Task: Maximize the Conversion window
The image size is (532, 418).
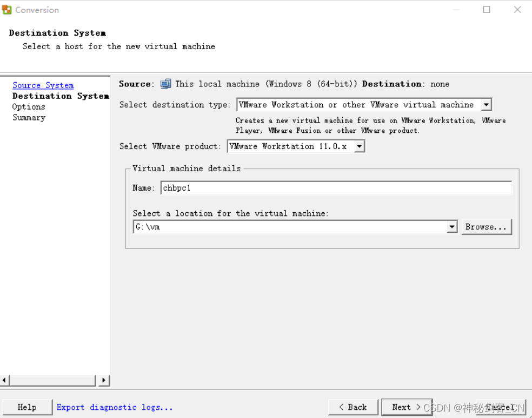Action: pos(487,10)
